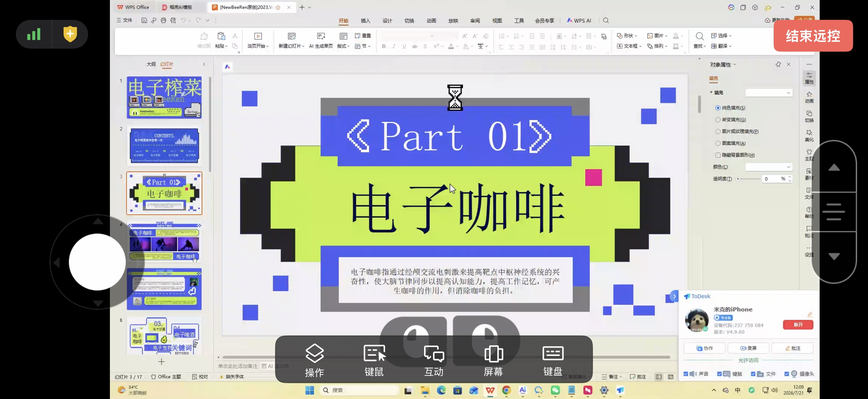Click the printer icon in quick access bar

click(x=164, y=20)
